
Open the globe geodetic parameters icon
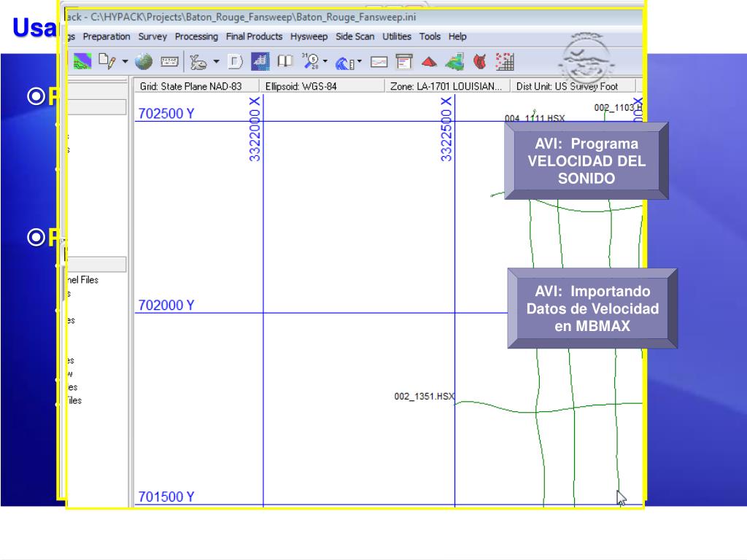[144, 61]
